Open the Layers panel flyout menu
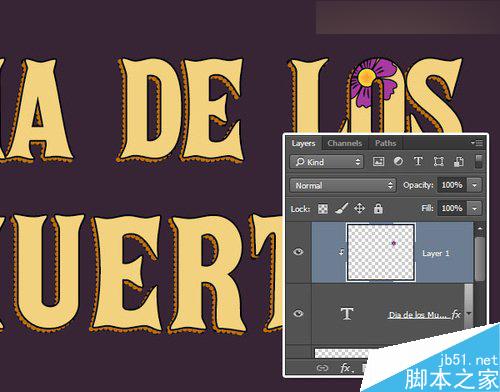The height and width of the screenshot is (392, 500). tap(477, 143)
